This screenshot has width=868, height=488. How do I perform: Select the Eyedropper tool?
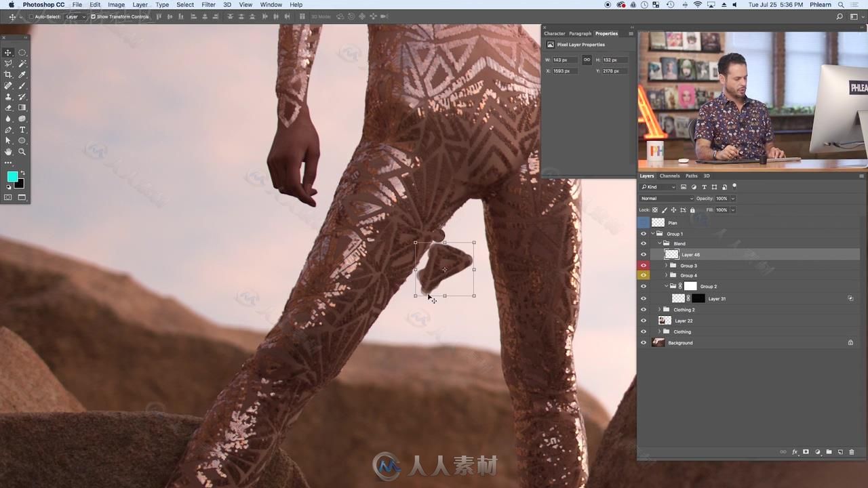tap(22, 75)
